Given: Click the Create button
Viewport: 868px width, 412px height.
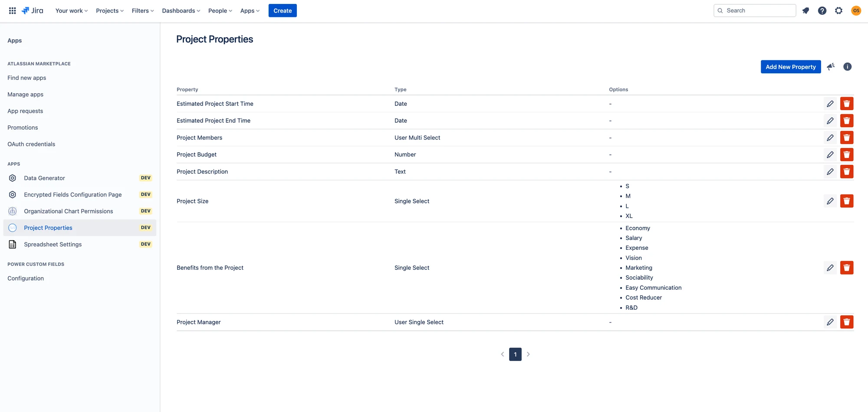Looking at the screenshot, I should point(283,10).
